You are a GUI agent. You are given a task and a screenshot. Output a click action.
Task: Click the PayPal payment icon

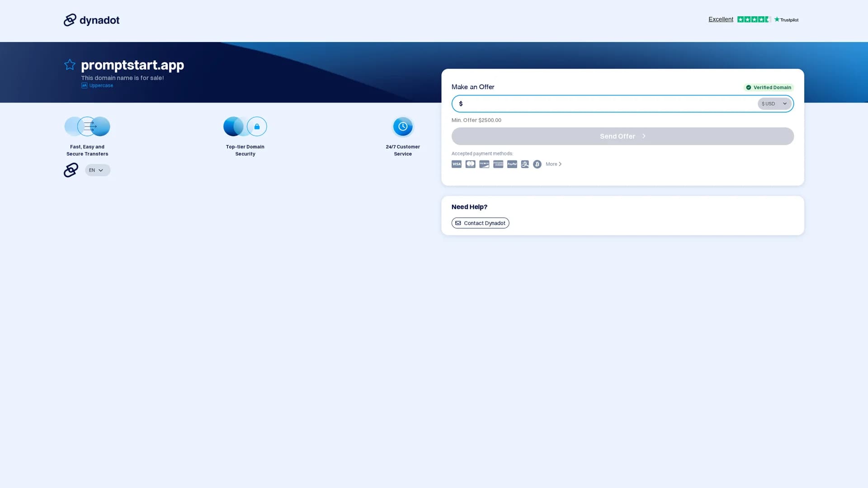coord(512,164)
